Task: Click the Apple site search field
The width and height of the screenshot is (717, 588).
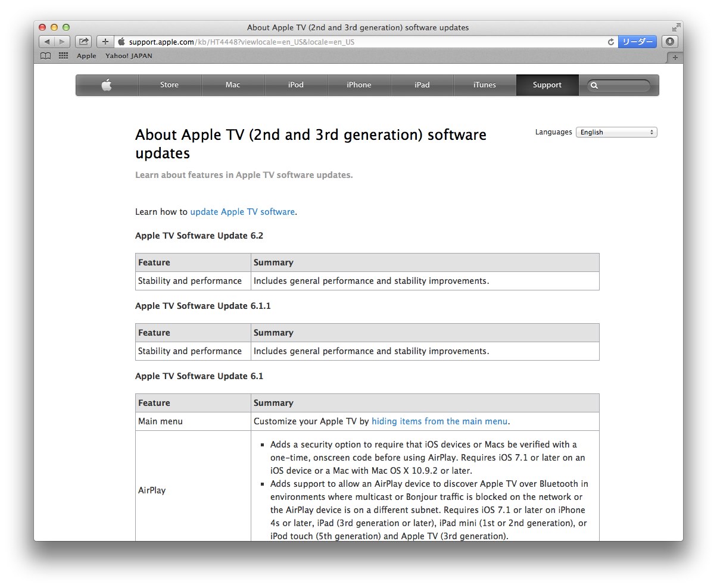Action: [619, 86]
